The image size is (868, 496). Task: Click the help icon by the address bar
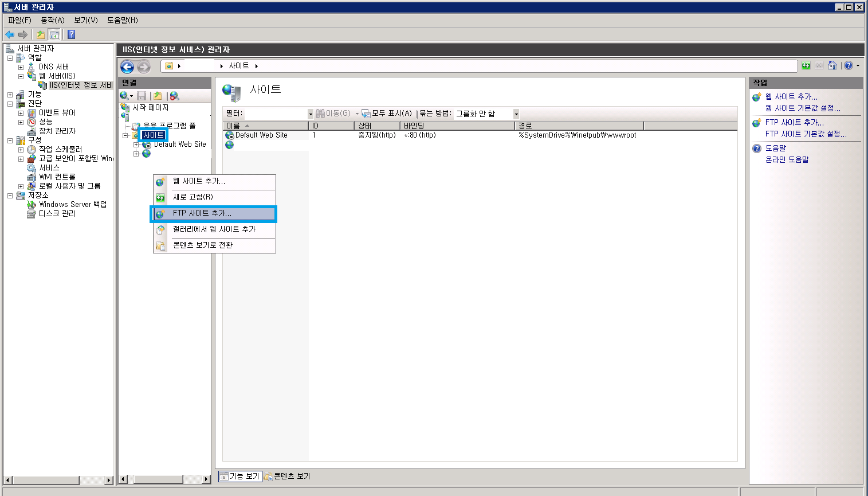pyautogui.click(x=849, y=66)
